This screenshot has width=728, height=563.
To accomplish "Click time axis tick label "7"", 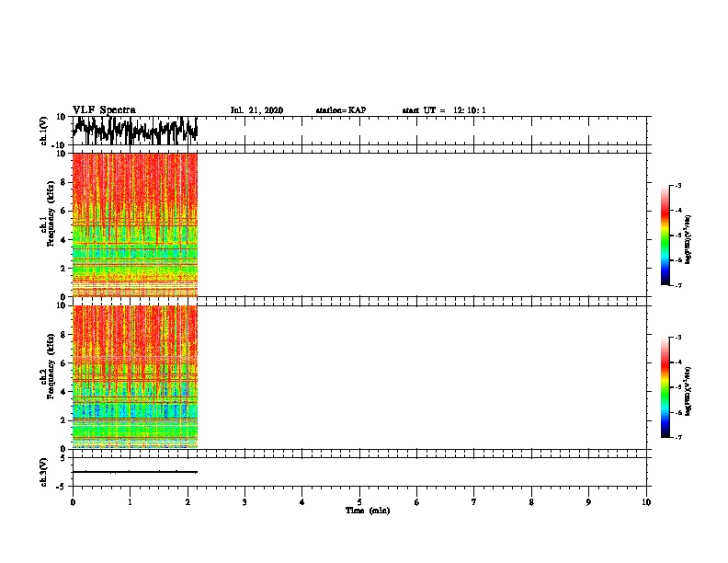I will [x=474, y=501].
